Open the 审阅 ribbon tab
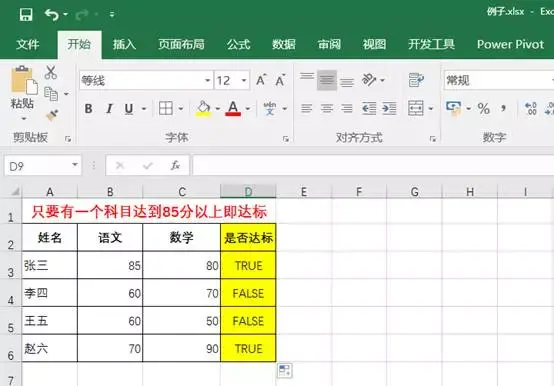 tap(329, 44)
